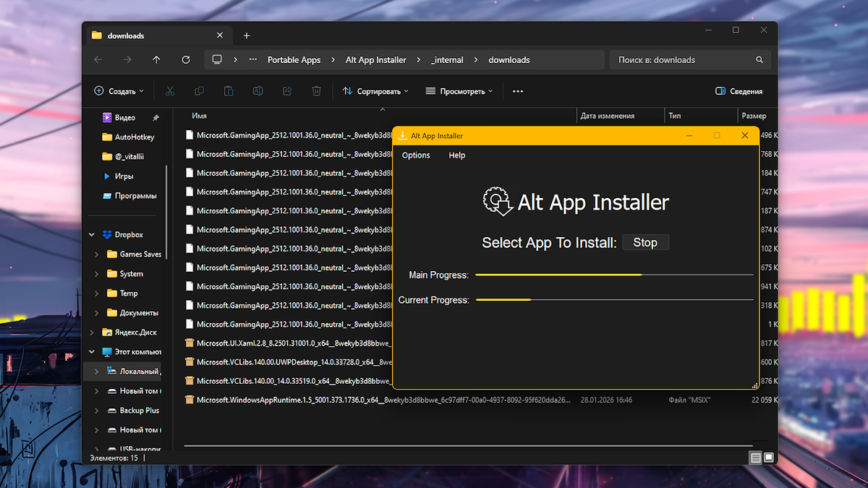
Task: Open the AutoHotkey sidebar folder
Action: click(128, 137)
